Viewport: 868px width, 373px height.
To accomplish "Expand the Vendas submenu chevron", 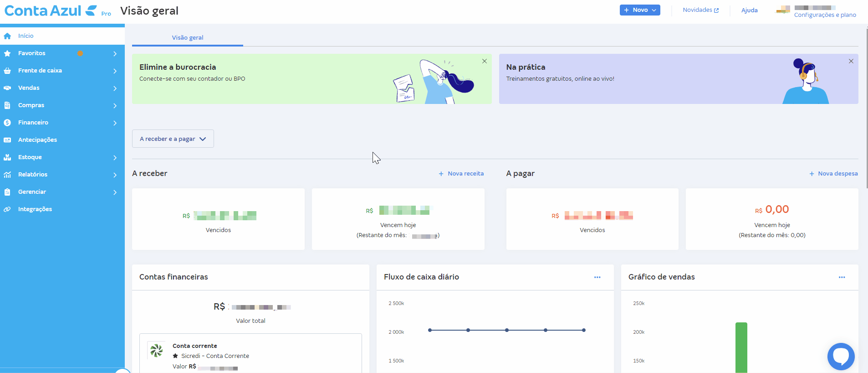I will click(x=115, y=88).
